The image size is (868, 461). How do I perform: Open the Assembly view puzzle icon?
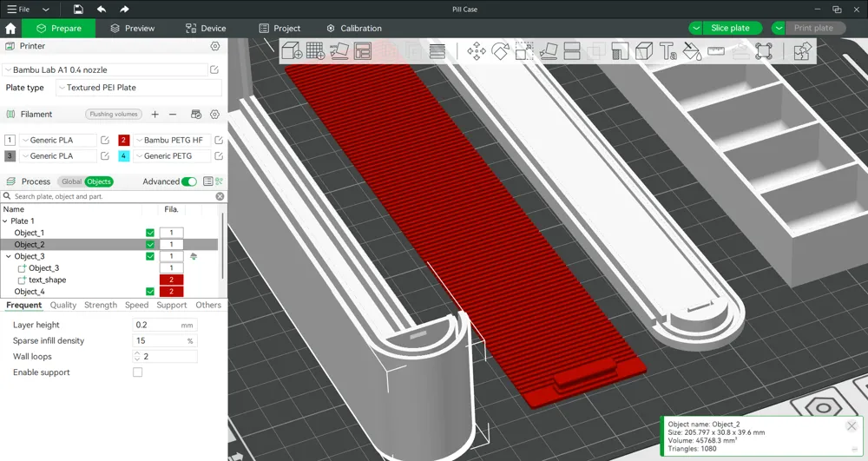pos(802,51)
